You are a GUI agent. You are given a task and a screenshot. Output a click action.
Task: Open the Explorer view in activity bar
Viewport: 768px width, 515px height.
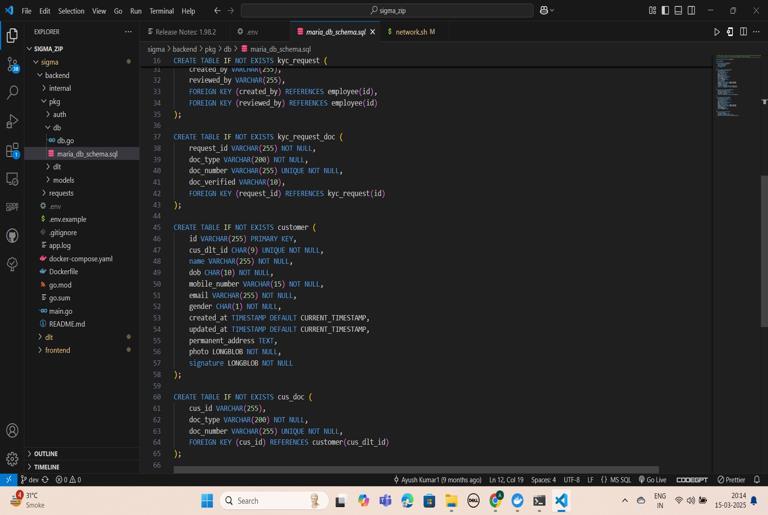point(12,35)
